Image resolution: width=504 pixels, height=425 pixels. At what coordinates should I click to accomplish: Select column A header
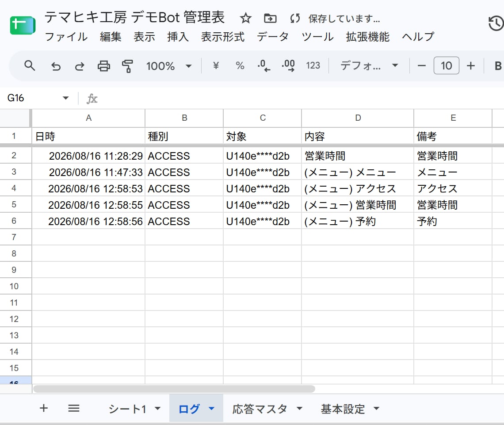[x=88, y=118]
